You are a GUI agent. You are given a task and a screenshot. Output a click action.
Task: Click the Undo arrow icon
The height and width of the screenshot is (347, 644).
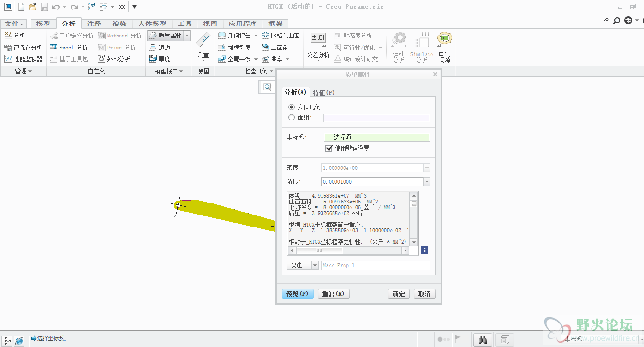pos(56,7)
